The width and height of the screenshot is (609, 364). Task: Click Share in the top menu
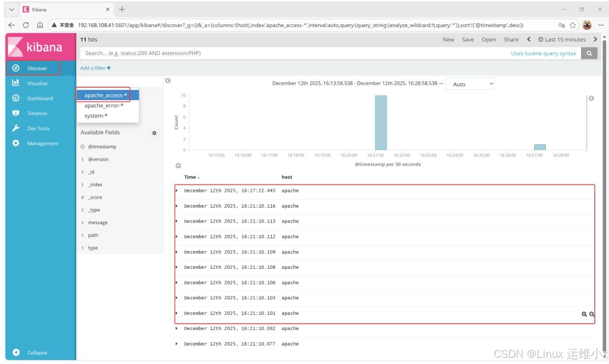[x=511, y=40]
